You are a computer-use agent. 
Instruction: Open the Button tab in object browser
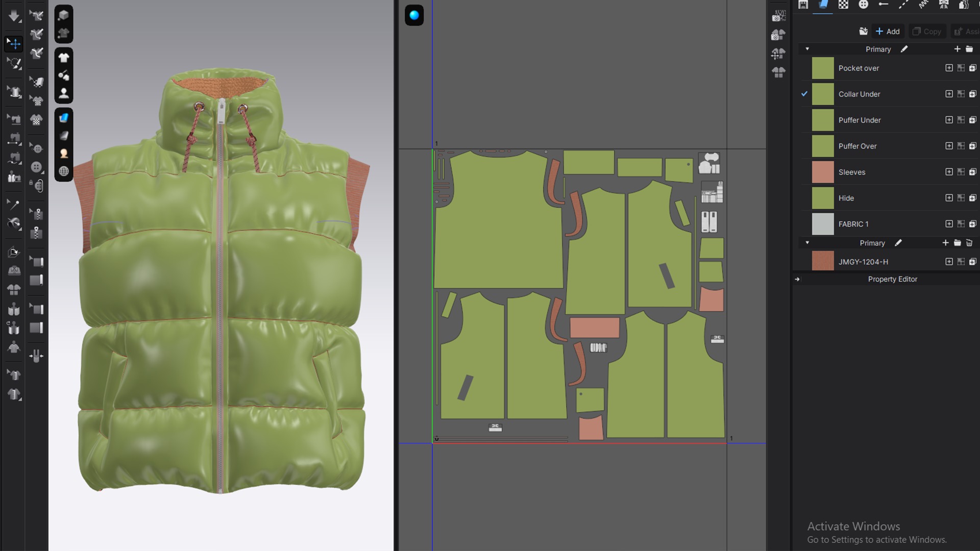[x=863, y=5]
